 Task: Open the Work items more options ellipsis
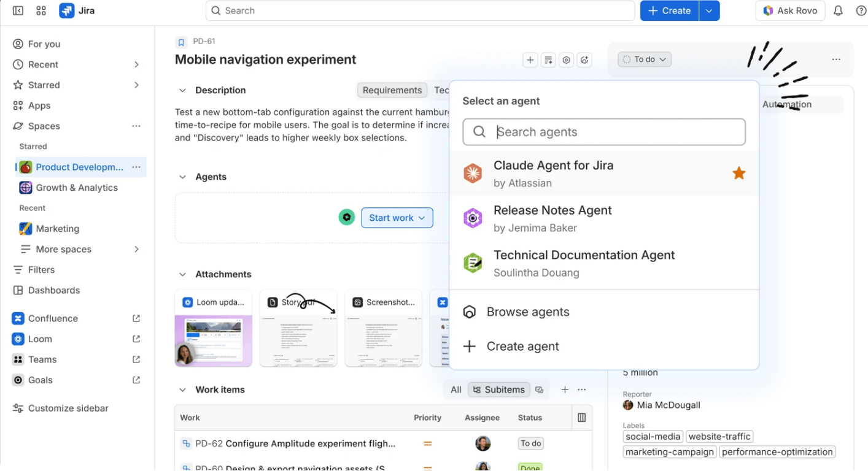(x=582, y=389)
